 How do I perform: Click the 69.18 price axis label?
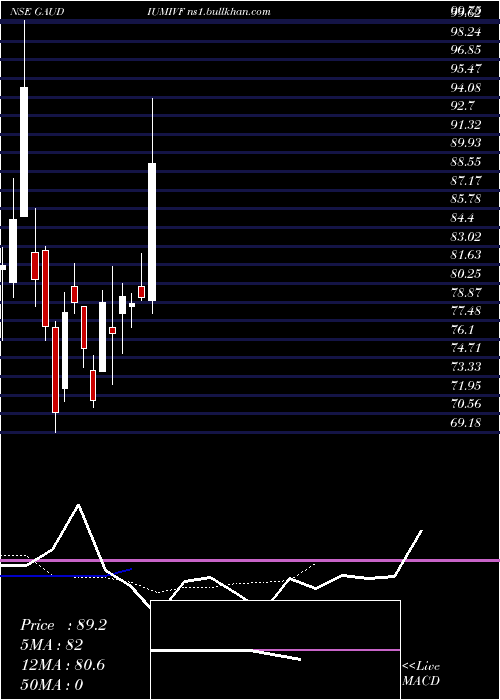click(466, 422)
